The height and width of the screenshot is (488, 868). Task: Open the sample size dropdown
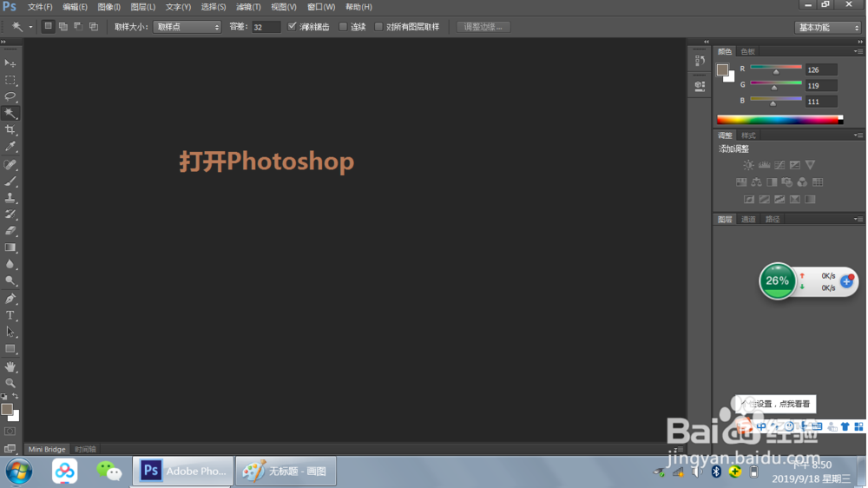click(x=187, y=27)
